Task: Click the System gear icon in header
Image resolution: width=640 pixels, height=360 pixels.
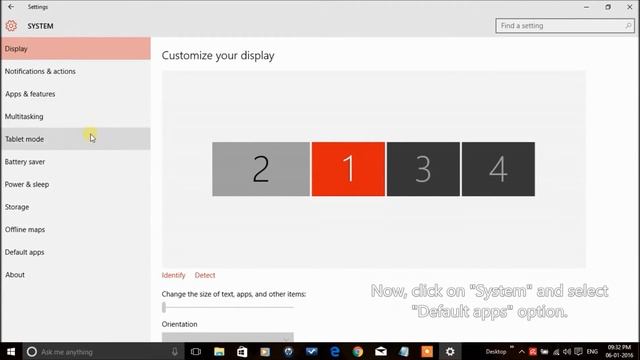Action: point(11,26)
